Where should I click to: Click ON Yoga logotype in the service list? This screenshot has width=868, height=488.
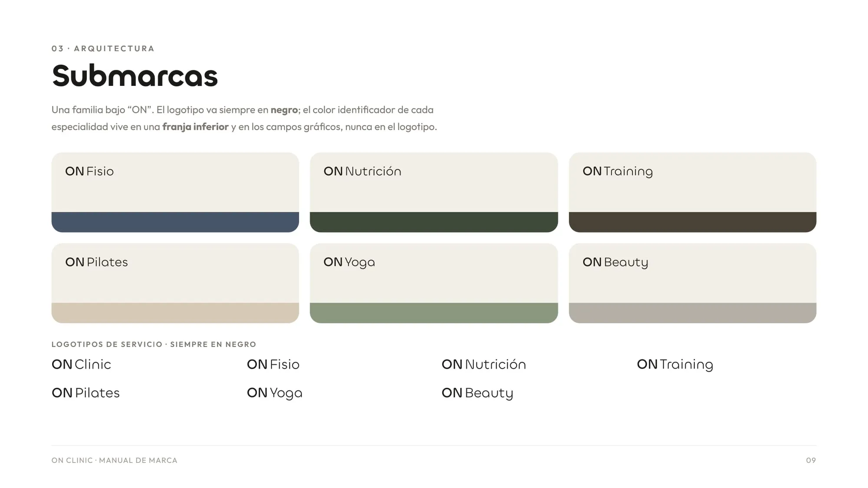point(274,393)
